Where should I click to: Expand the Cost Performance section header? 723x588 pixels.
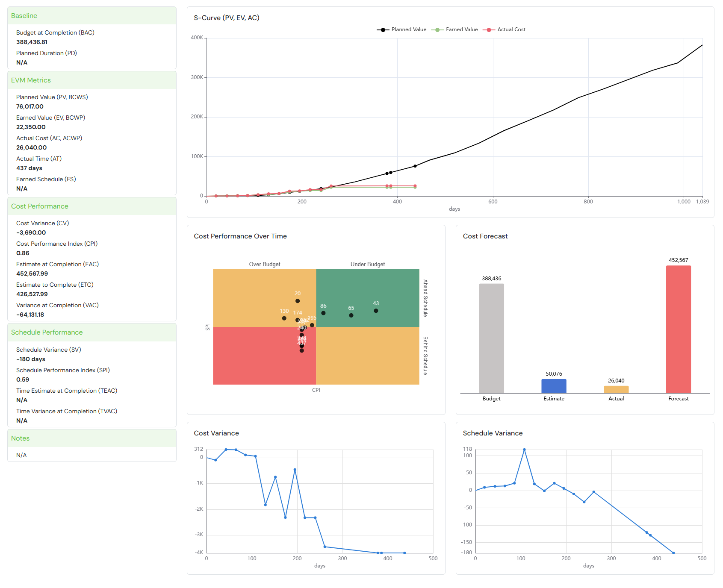coord(92,206)
